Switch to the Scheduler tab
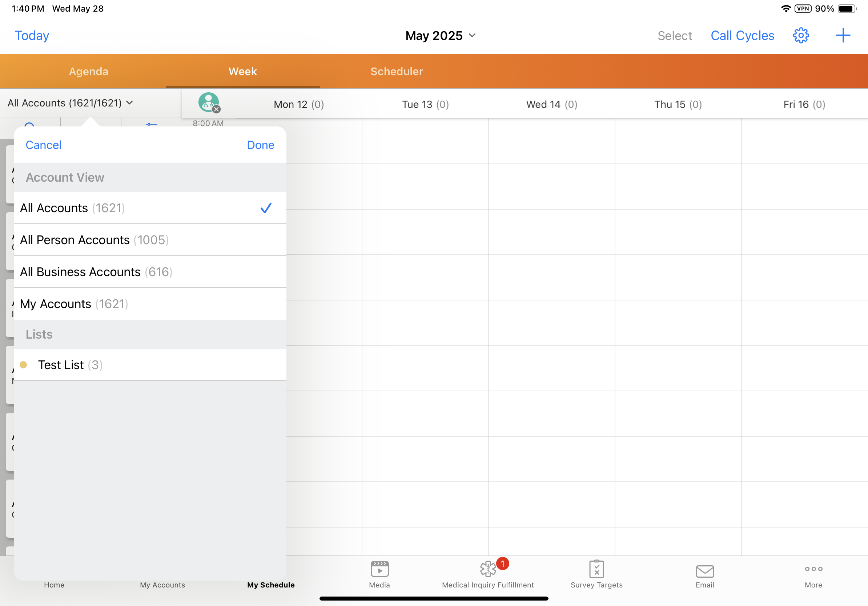The image size is (868, 606). coord(397,72)
